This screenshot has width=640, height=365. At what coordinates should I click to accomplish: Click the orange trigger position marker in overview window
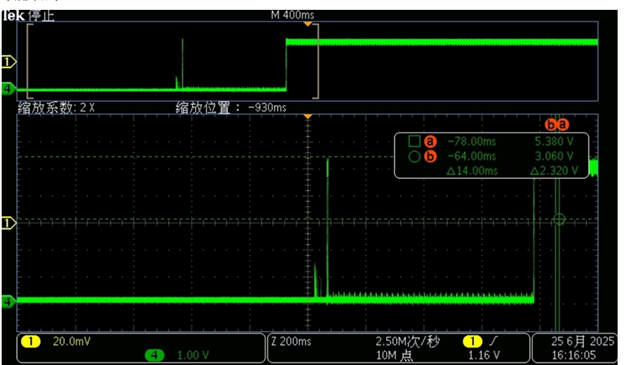click(x=308, y=24)
